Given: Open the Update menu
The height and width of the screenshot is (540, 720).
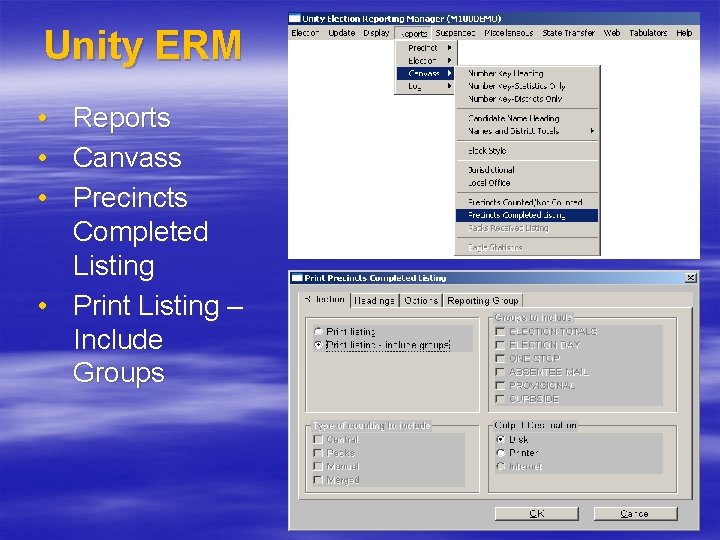Looking at the screenshot, I should coord(342,33).
